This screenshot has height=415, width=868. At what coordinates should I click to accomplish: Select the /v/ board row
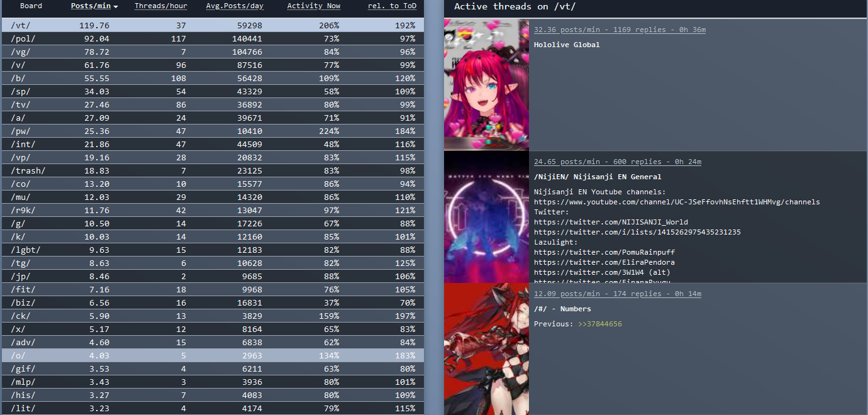[212, 65]
